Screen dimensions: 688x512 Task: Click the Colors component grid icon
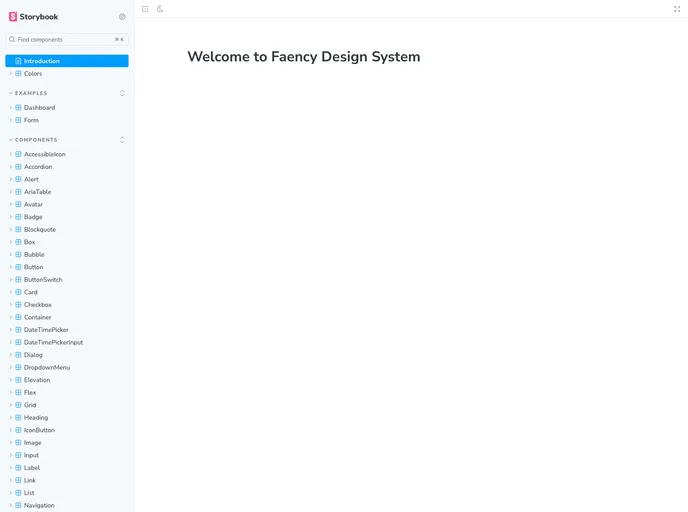click(18, 74)
